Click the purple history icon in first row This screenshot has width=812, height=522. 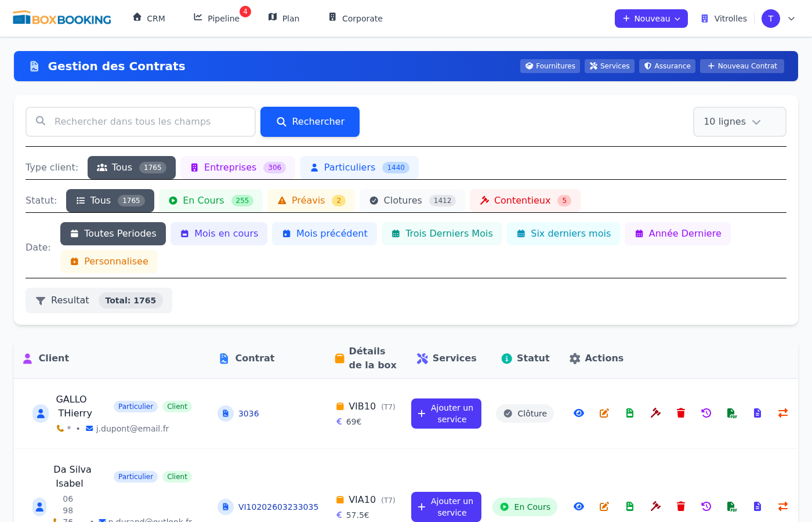coord(706,413)
